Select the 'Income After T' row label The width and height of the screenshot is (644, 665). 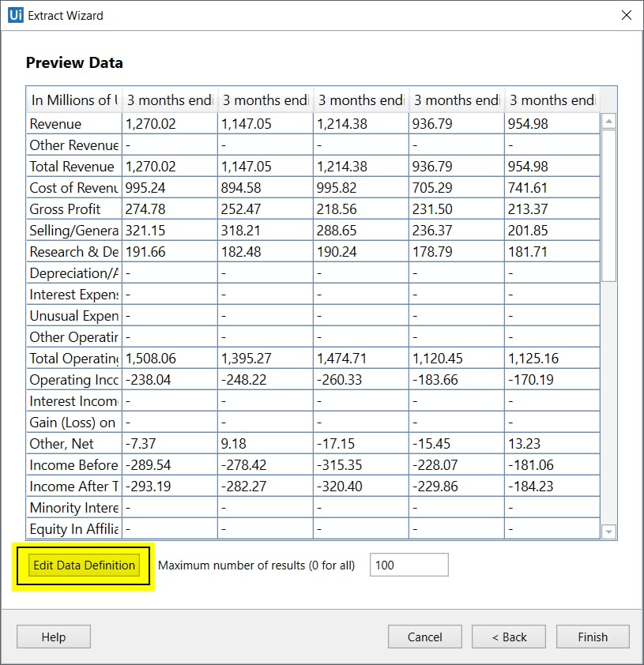(74, 486)
